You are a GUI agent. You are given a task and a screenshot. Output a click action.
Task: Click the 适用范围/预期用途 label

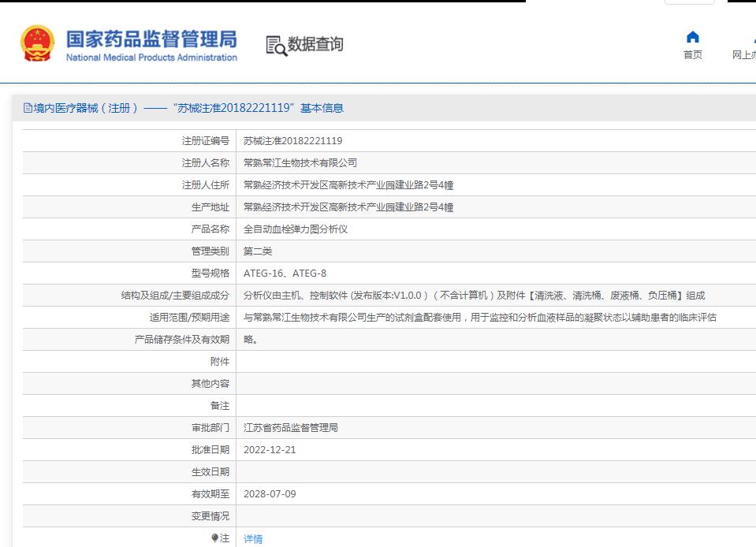tap(189, 318)
